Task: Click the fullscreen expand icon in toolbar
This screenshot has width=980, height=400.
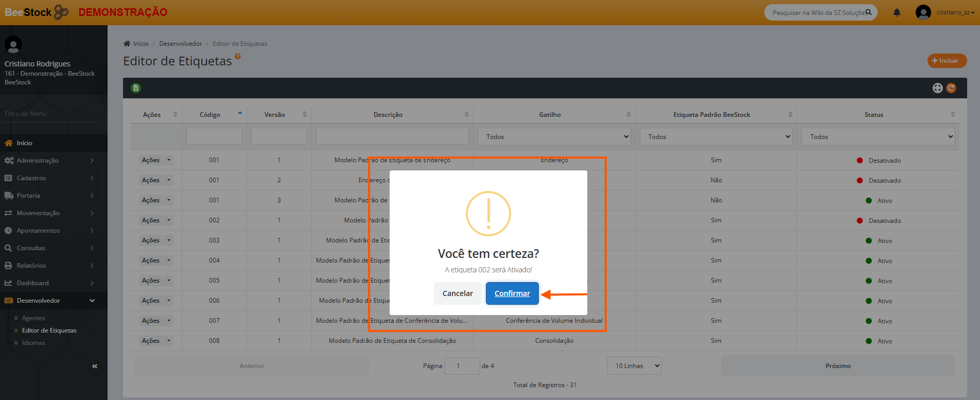Action: [937, 88]
